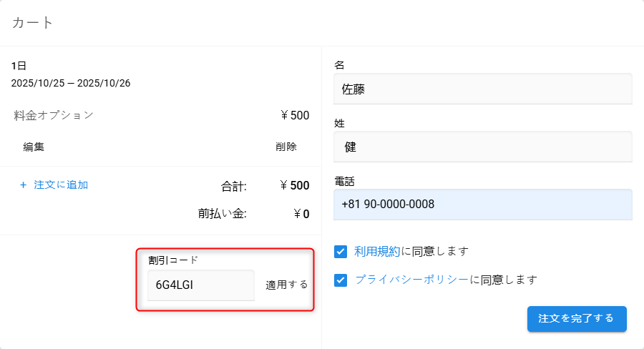Click the 2025/10/25 — 2025/10/26 date range
The height and width of the screenshot is (349, 644).
[x=71, y=83]
